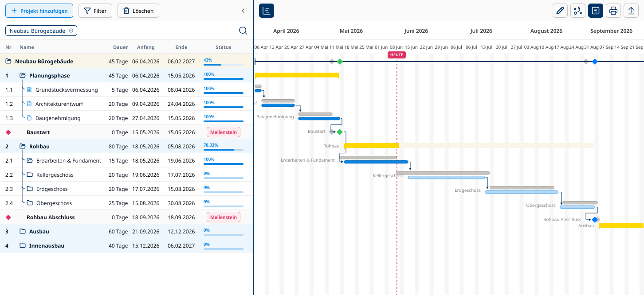Click the Kellergeschoss 0% progress bar

point(224,178)
